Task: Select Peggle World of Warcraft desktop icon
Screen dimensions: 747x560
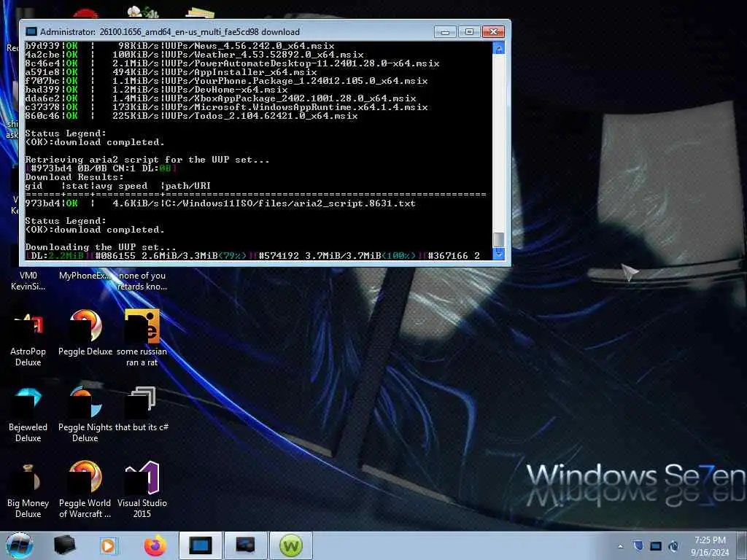Action: 85,489
